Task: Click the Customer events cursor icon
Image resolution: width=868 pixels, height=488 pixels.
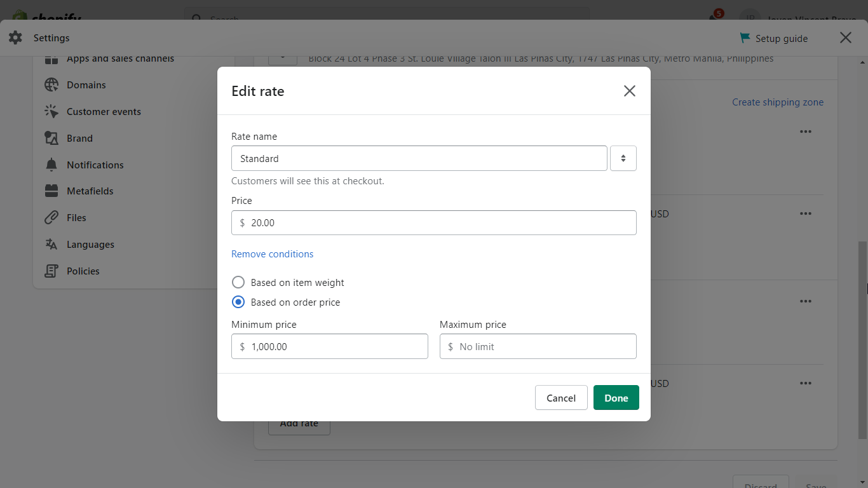Action: [x=51, y=112]
